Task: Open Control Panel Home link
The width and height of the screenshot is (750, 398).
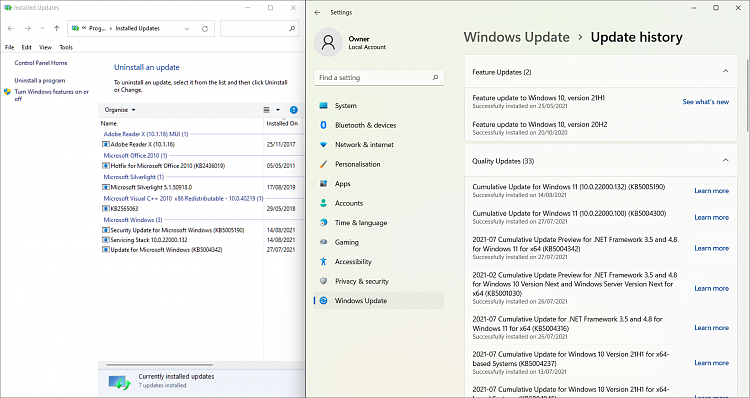Action: pyautogui.click(x=41, y=63)
